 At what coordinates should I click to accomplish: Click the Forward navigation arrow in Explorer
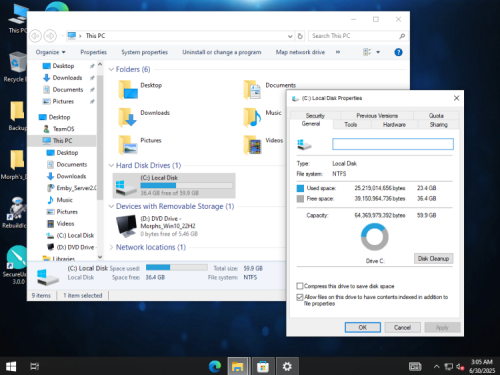(x=50, y=36)
